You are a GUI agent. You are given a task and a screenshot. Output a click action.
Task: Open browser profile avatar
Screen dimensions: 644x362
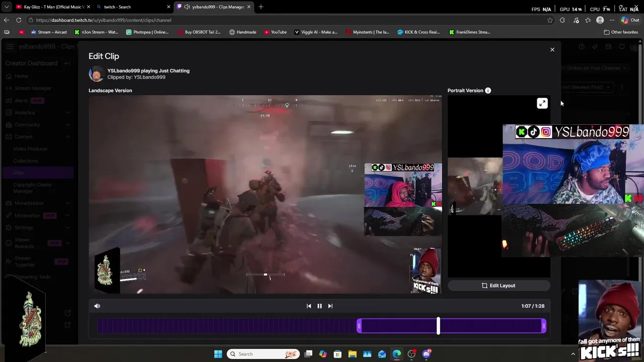pyautogui.click(x=600, y=20)
